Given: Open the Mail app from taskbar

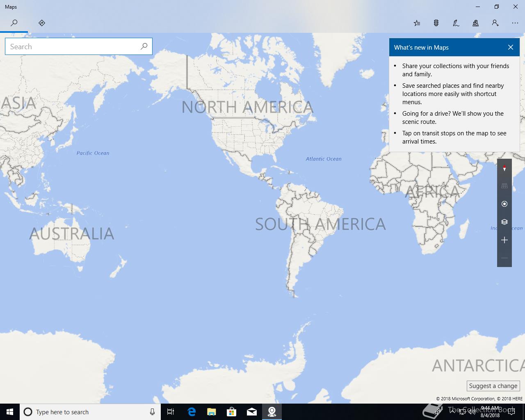Looking at the screenshot, I should (252, 412).
